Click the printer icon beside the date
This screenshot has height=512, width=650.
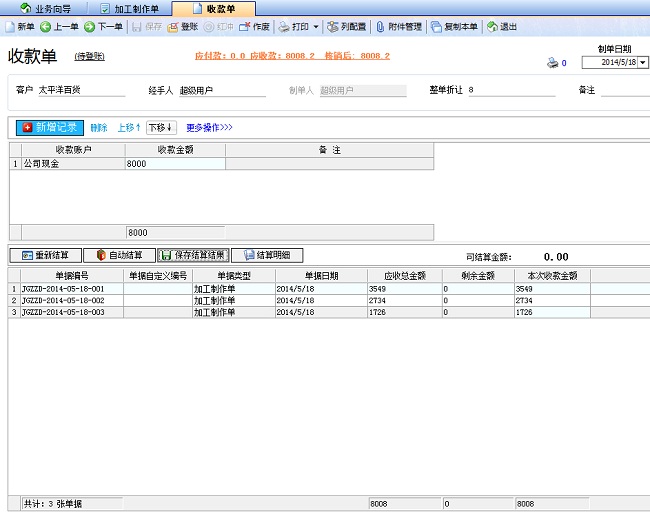point(552,63)
